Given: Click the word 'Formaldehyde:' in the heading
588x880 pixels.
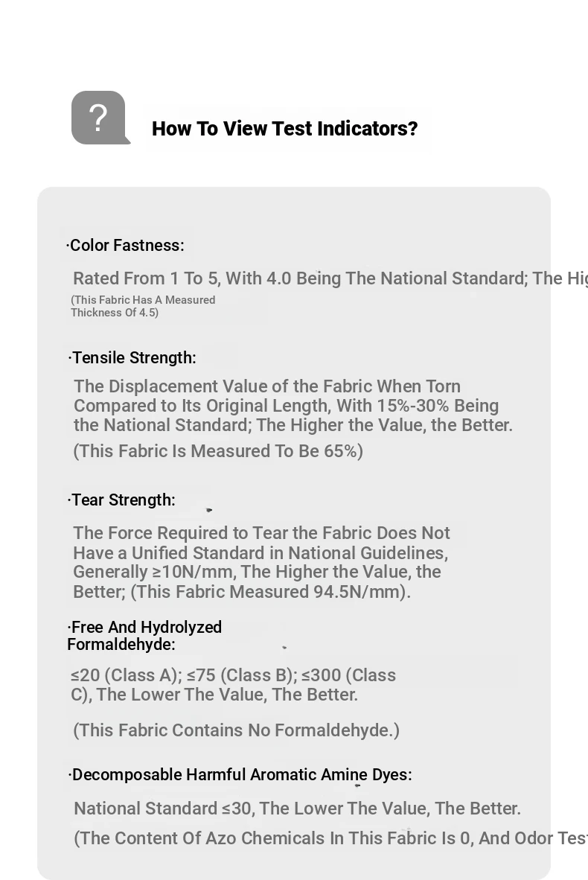Looking at the screenshot, I should tap(121, 644).
